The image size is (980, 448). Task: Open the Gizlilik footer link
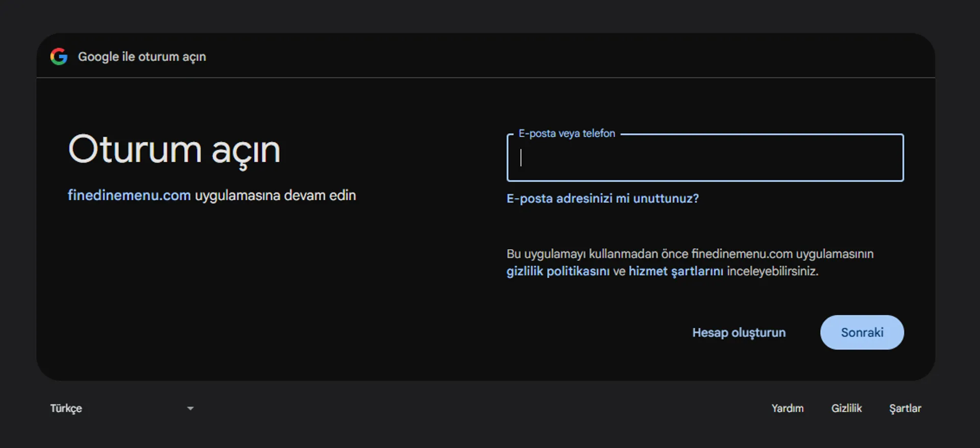pos(846,408)
